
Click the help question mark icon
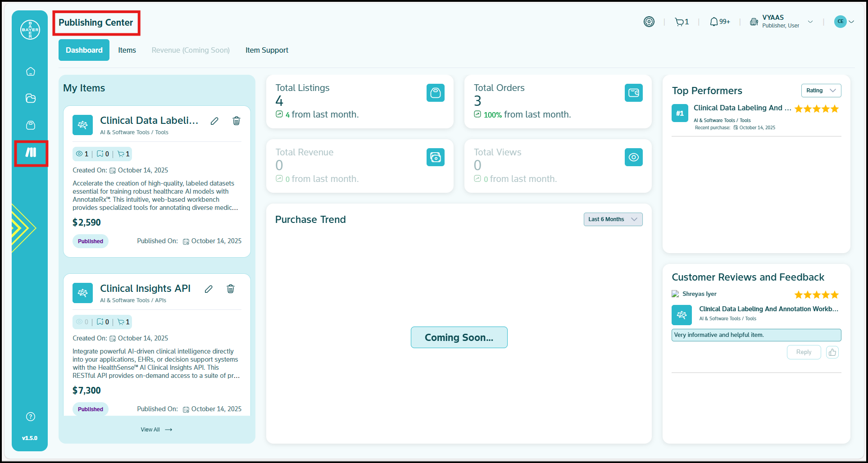click(31, 417)
